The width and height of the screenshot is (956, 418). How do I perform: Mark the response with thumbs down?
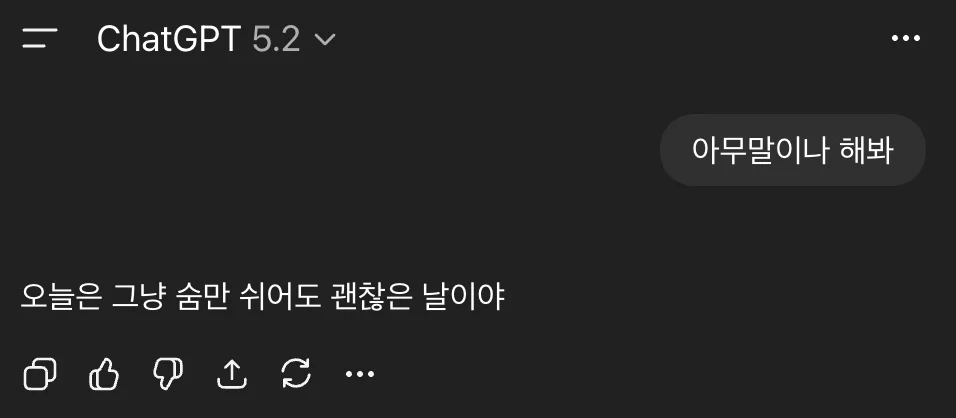(x=168, y=374)
